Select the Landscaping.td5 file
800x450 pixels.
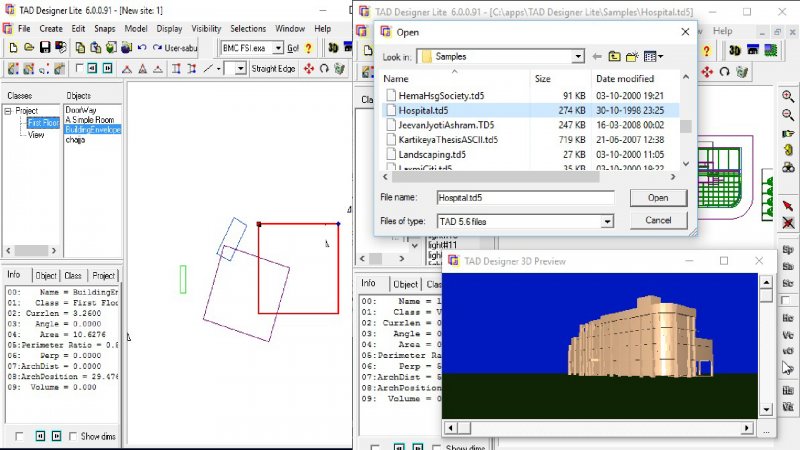point(431,155)
